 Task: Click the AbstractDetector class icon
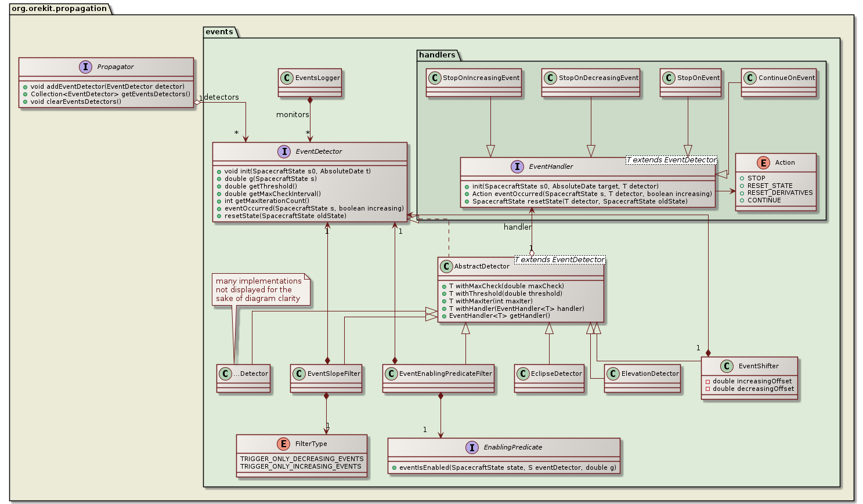coord(446,267)
